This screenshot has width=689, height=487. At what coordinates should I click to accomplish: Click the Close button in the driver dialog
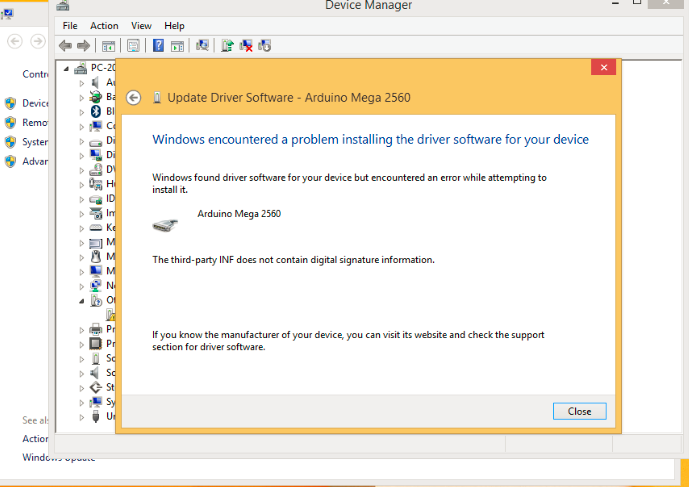580,411
